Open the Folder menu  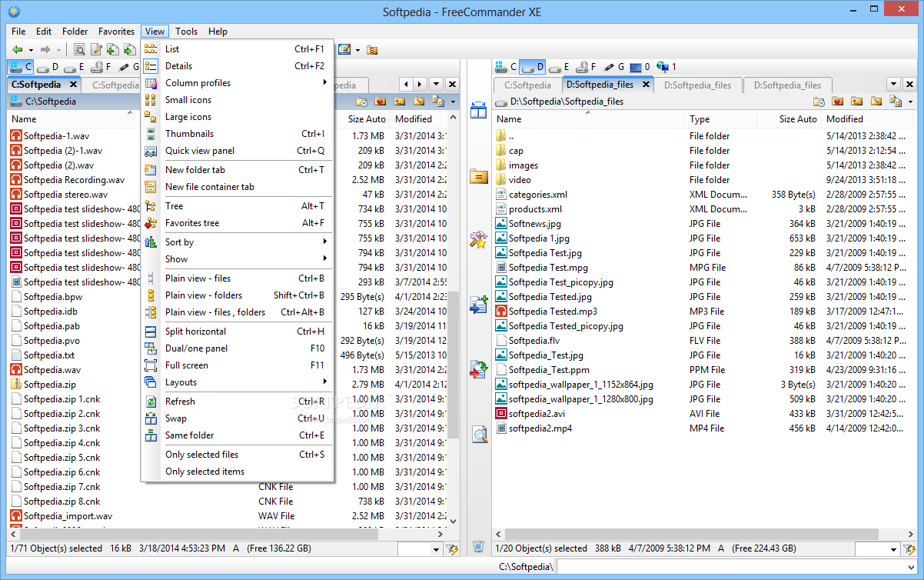click(75, 32)
